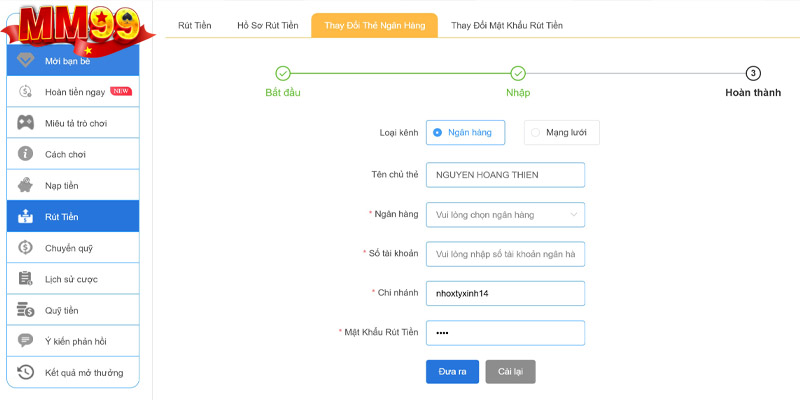Open the Hồ Sơ Rút Tiền tab
The width and height of the screenshot is (800, 400).
click(x=267, y=25)
